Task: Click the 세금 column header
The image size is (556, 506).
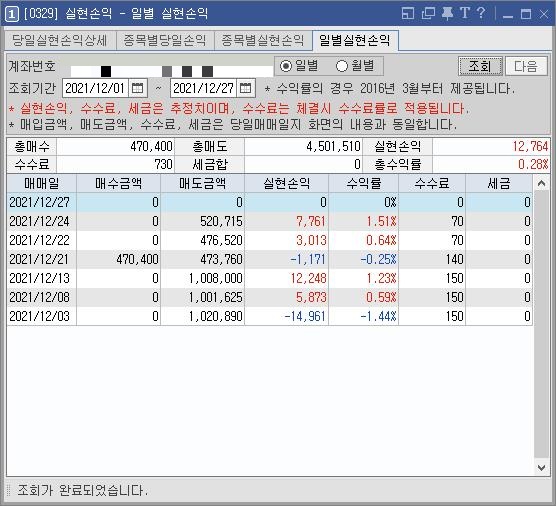Action: click(x=499, y=183)
